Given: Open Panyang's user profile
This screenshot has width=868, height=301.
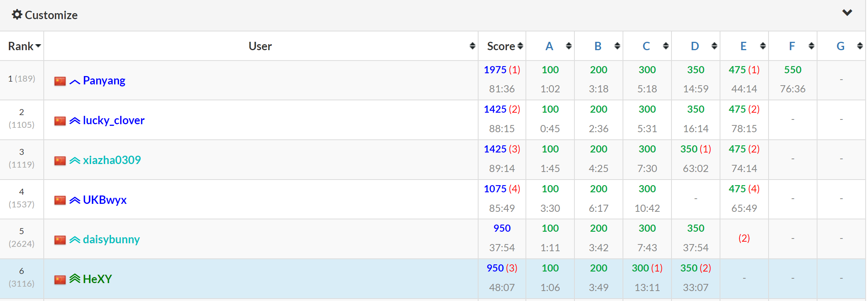Looking at the screenshot, I should pos(104,81).
